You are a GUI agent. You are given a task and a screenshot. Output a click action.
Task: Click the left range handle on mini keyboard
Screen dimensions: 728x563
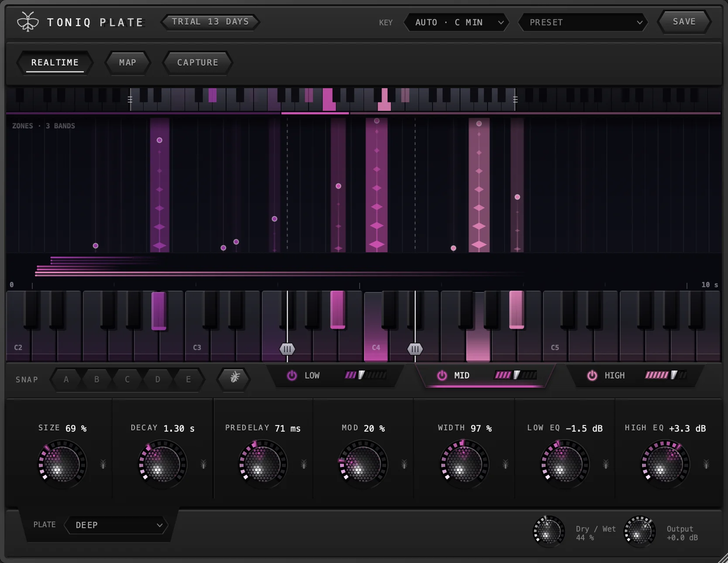click(130, 100)
